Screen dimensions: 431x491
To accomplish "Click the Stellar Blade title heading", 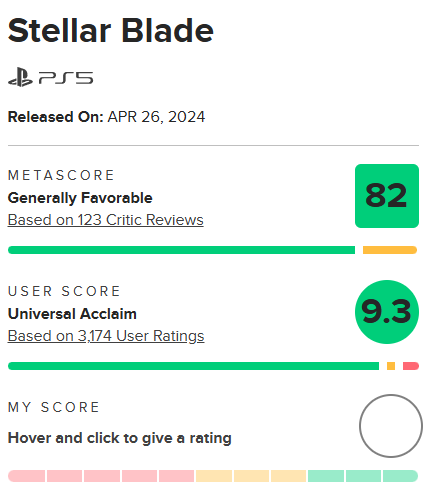I will [x=110, y=31].
